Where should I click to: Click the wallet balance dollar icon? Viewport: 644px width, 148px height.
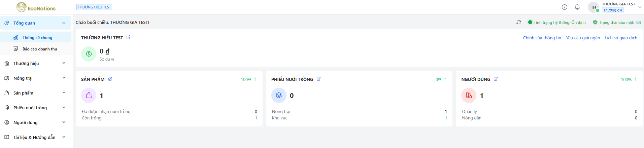(89, 54)
